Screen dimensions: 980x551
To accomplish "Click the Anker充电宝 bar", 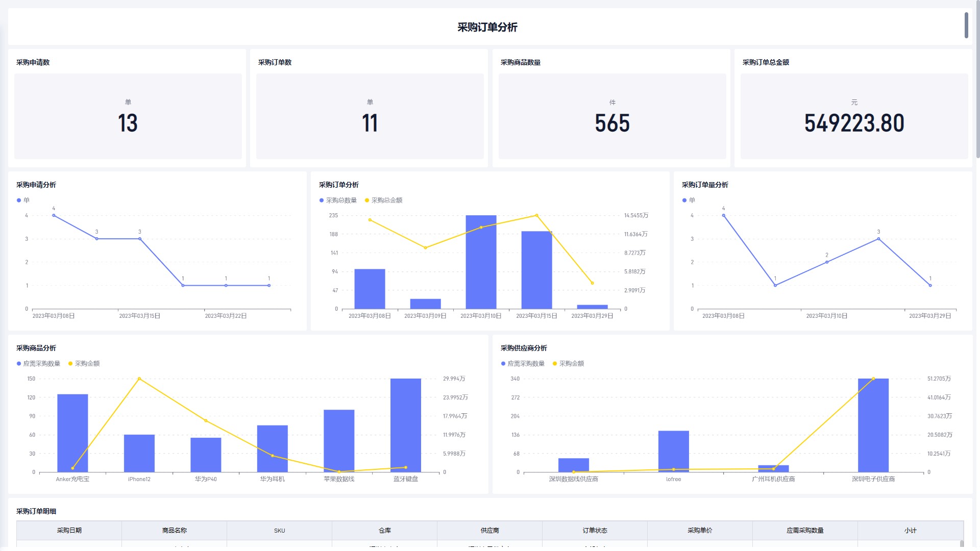I will (72, 433).
